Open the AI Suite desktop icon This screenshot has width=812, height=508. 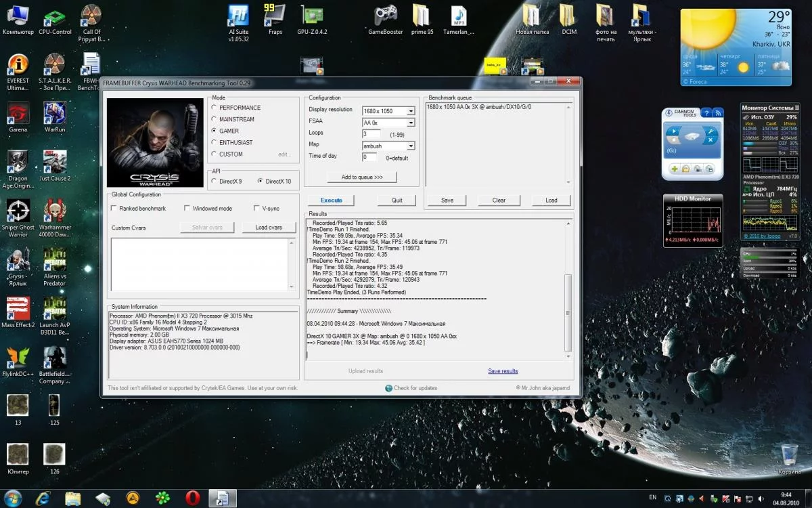click(238, 15)
